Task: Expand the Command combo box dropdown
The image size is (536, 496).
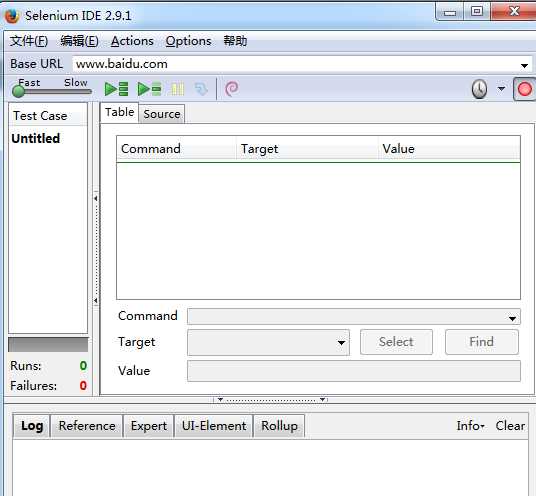Action: tap(512, 318)
